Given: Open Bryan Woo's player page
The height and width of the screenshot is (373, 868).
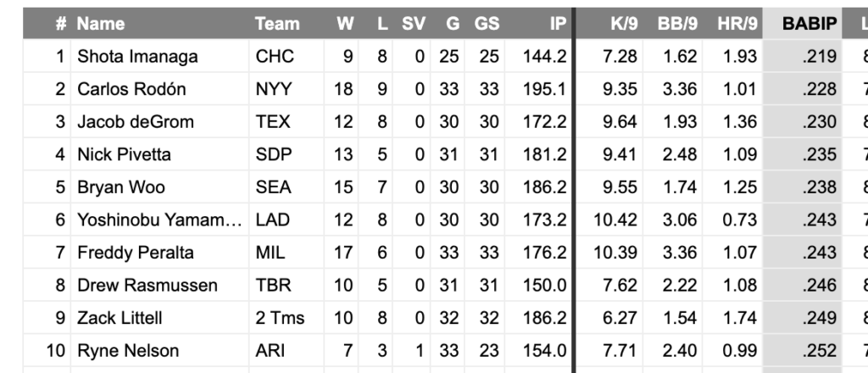Looking at the screenshot, I should coord(121,187).
